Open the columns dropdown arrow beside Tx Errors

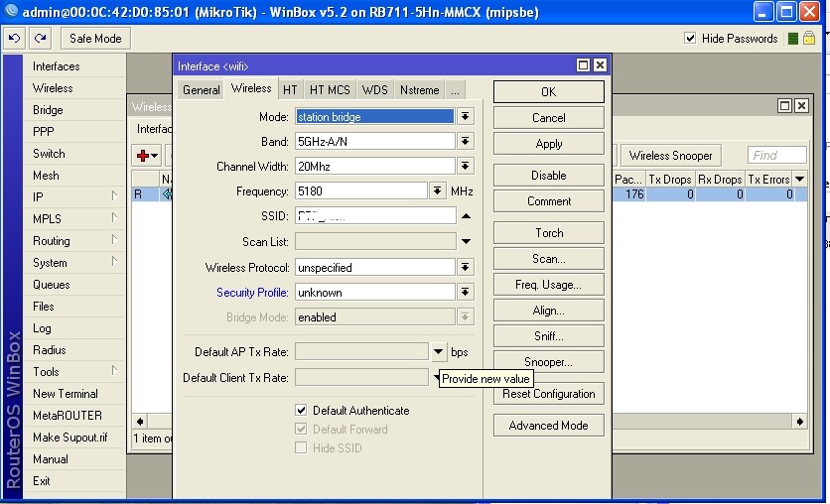800,180
